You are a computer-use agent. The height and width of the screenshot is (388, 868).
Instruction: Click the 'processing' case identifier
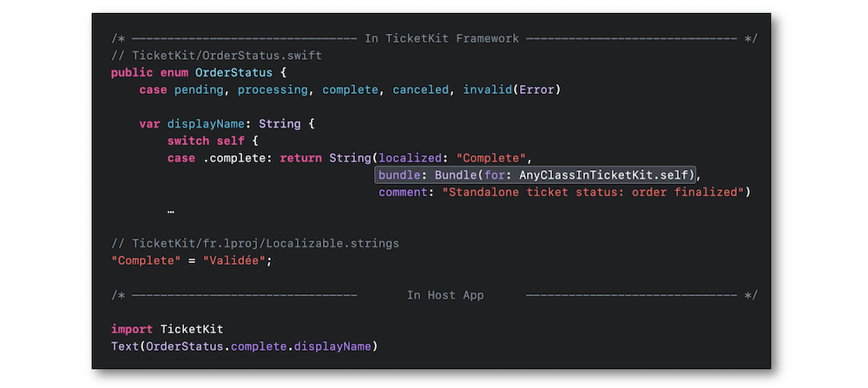pos(273,89)
